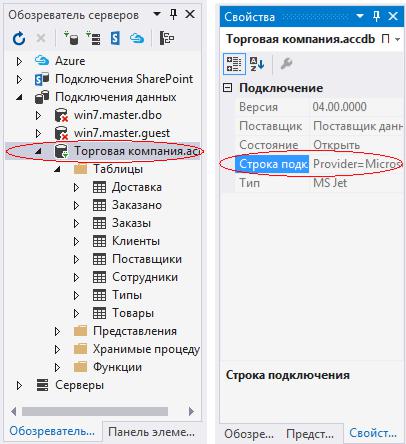The height and width of the screenshot is (444, 406).
Task: Click Connect to Server toolbar icon
Action: 93,38
